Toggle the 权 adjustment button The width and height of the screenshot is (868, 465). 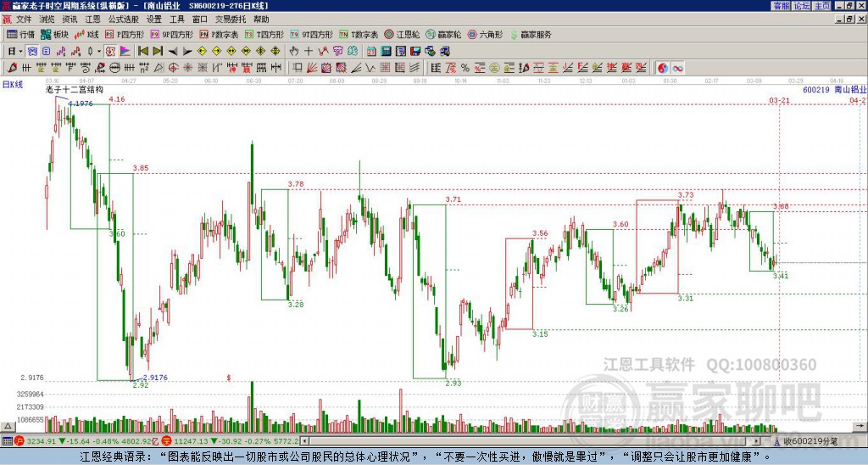(x=110, y=51)
